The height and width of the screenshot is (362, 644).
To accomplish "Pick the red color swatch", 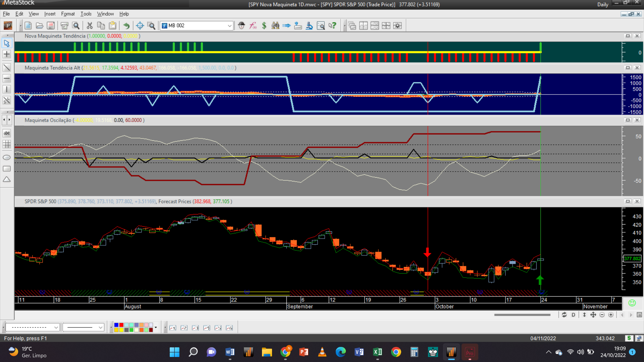I will click(121, 325).
